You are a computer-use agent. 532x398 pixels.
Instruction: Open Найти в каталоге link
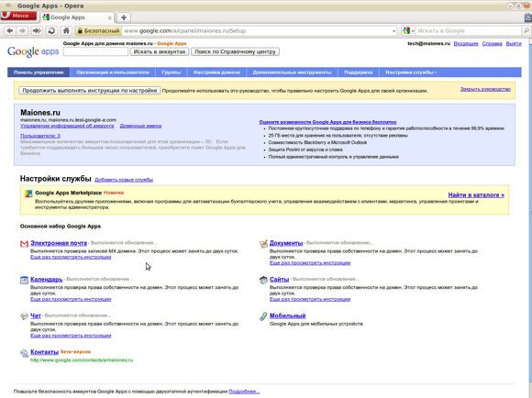(476, 195)
